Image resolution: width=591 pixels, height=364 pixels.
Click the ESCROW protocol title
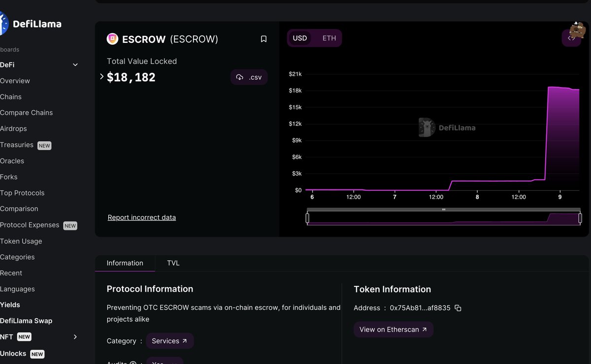click(170, 39)
